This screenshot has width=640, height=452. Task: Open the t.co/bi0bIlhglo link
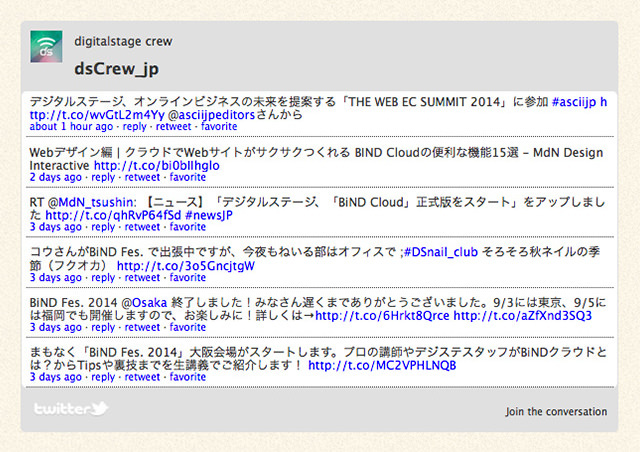157,165
